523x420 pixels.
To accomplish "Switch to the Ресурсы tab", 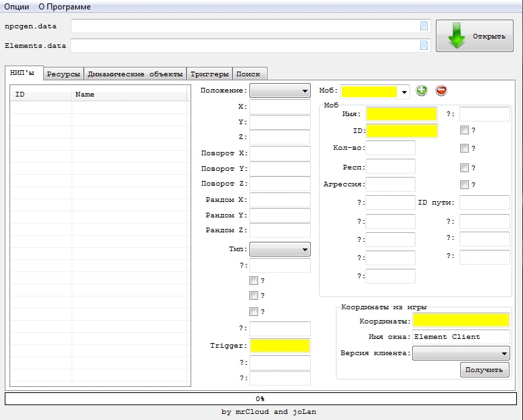I will click(64, 74).
